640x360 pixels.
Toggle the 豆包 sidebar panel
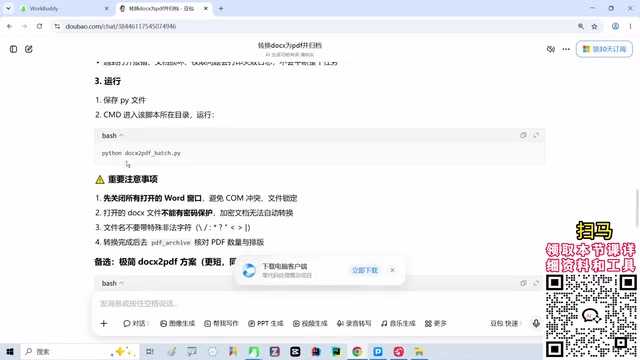coord(13,49)
